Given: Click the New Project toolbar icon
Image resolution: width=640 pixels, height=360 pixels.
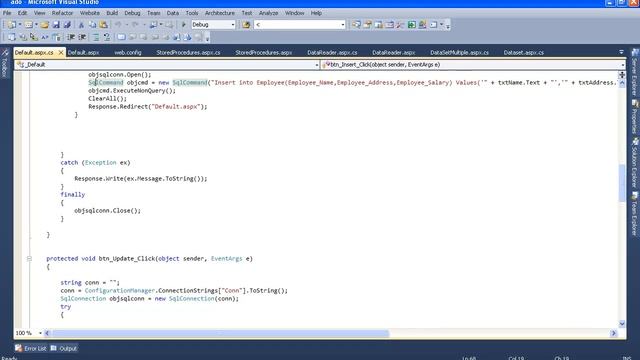Looking at the screenshot, I should (x=11, y=25).
